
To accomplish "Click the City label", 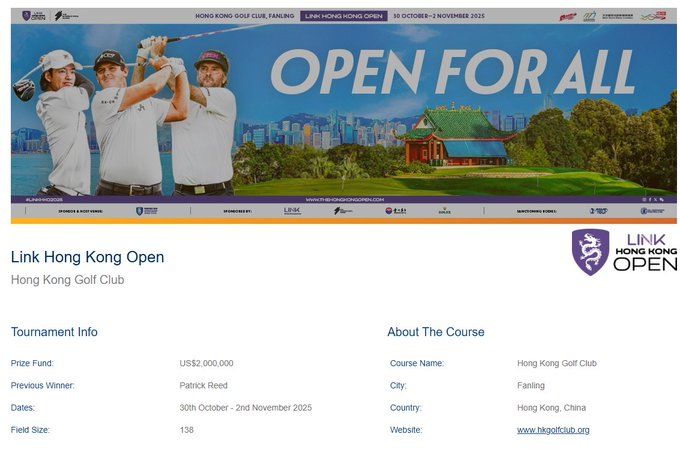I will (x=398, y=385).
